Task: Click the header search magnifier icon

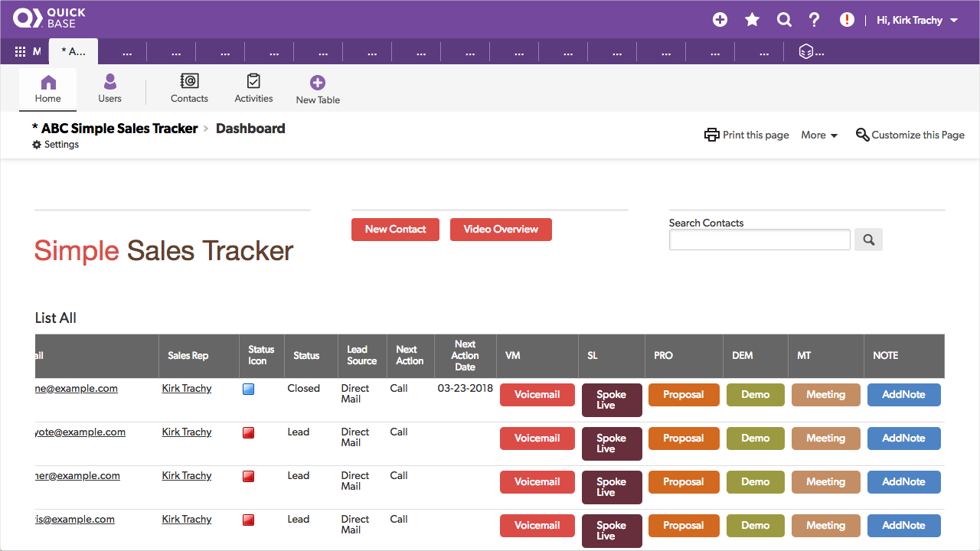Action: pyautogui.click(x=784, y=20)
